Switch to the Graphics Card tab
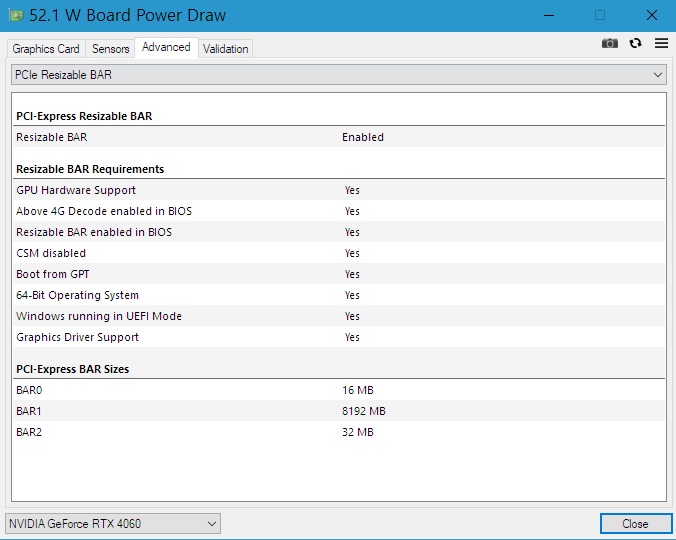Image resolution: width=676 pixels, height=540 pixels. point(46,48)
